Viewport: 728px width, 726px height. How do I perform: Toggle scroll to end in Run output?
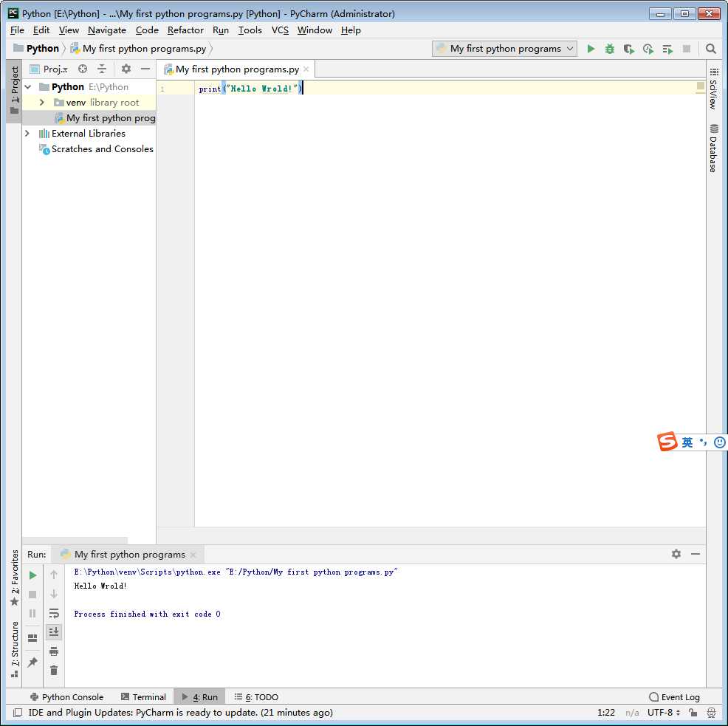click(x=54, y=631)
